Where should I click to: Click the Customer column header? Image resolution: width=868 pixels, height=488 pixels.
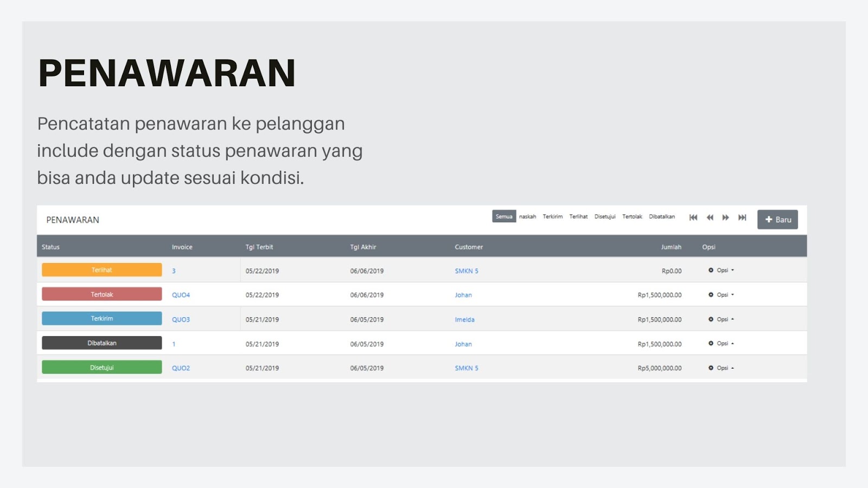click(469, 247)
